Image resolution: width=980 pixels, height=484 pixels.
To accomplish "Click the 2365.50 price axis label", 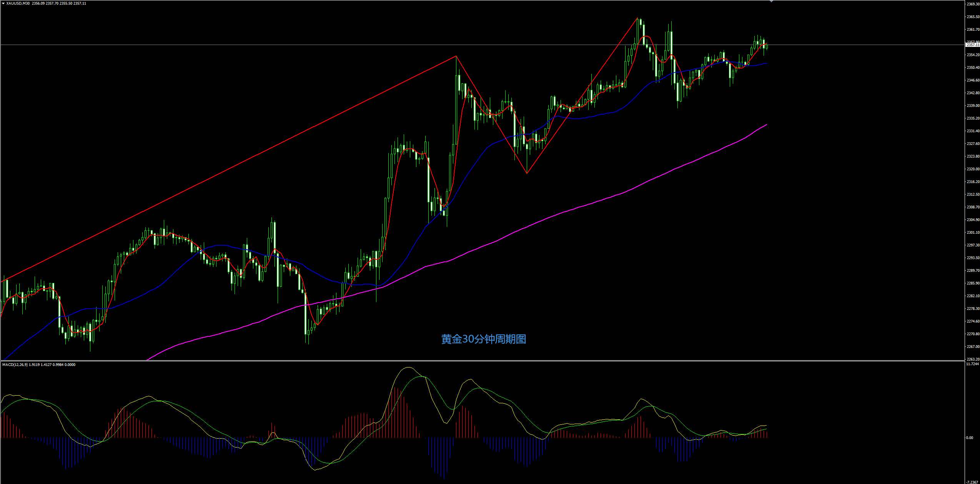I will click(973, 17).
